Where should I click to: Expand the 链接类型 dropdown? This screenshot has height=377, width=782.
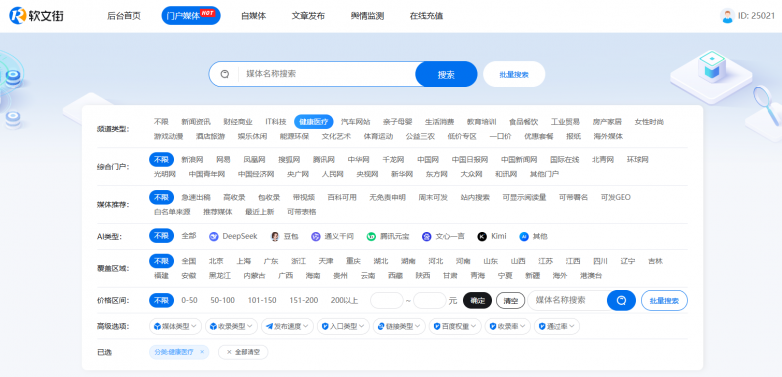click(x=399, y=326)
